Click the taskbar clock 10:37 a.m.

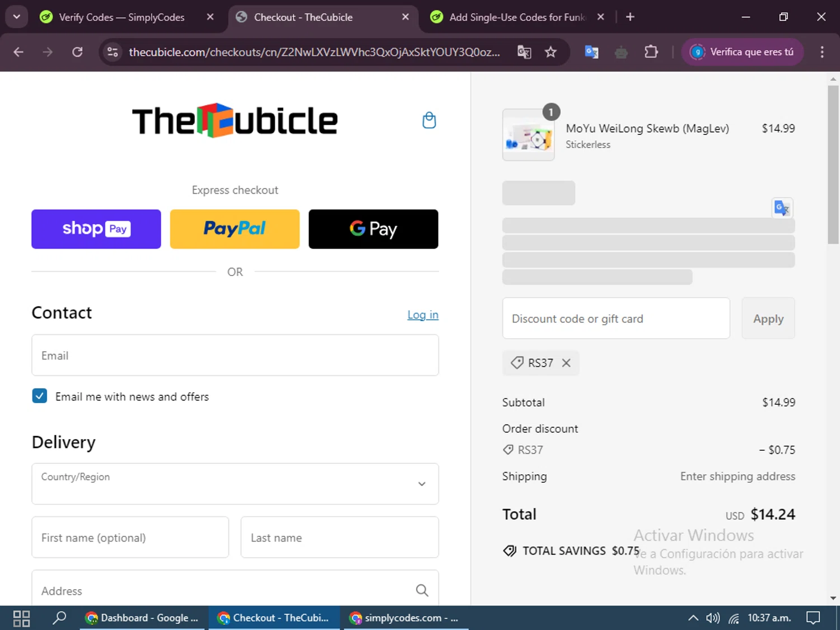tap(769, 618)
